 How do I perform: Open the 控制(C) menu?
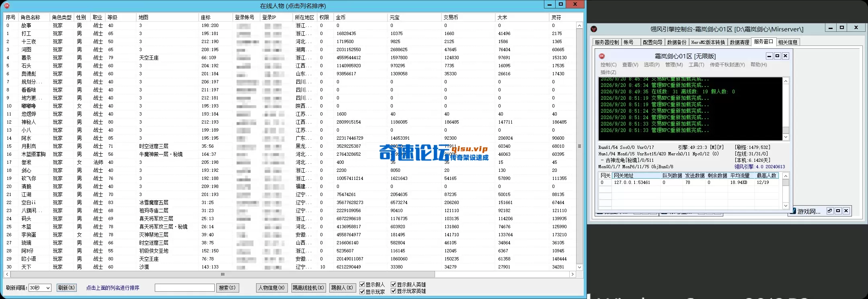point(608,64)
